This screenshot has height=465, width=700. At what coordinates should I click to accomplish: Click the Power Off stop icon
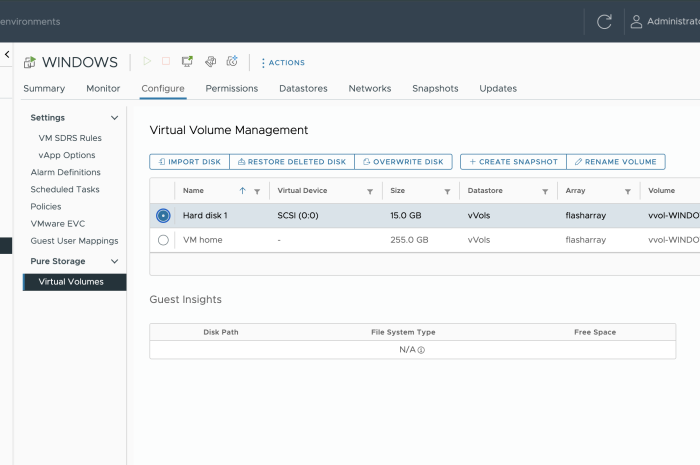click(x=166, y=62)
